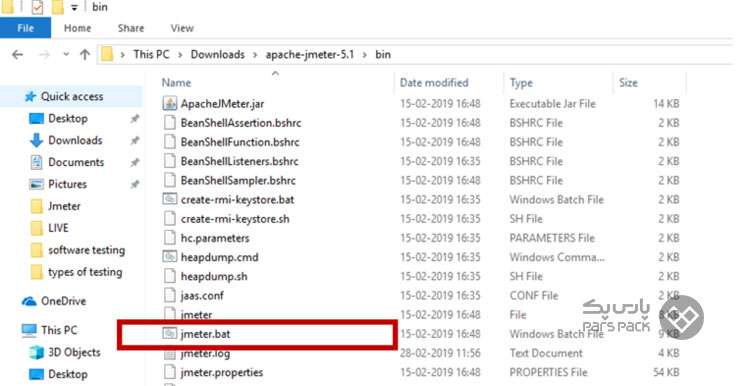This screenshot has width=750, height=386.
Task: Open LIVE folder in navigation pane
Action: click(x=58, y=228)
